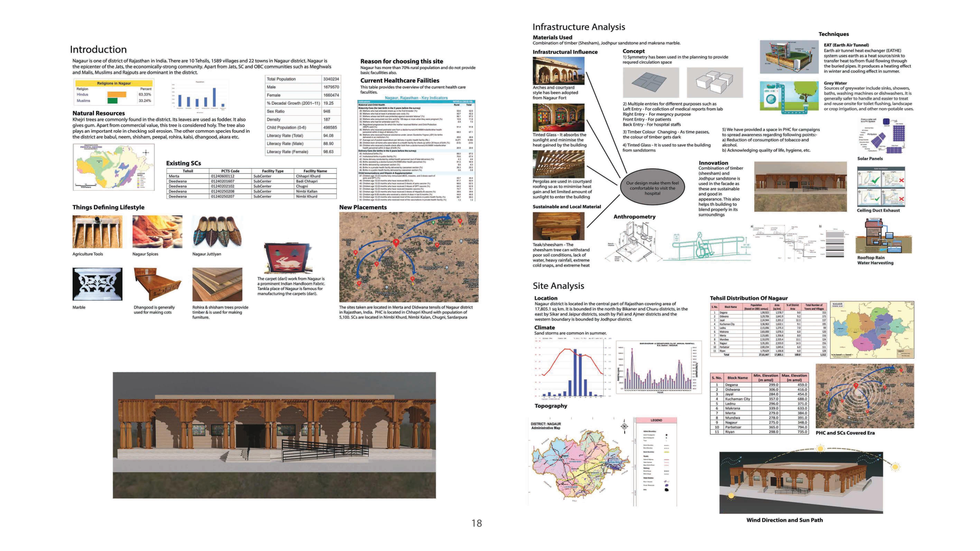980x551 pixels.
Task: Click the compass rose on the aquifers map
Action: (146, 153)
